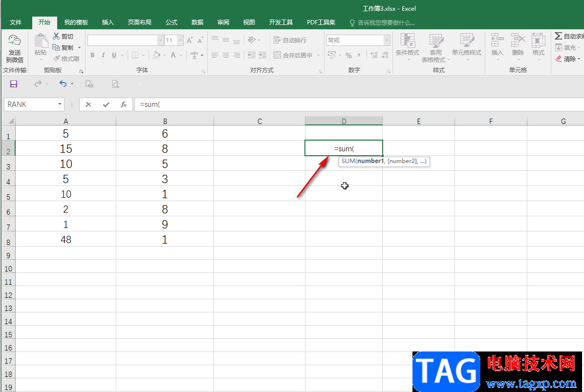
Task: Click the Format Painter brush
Action: click(x=57, y=59)
